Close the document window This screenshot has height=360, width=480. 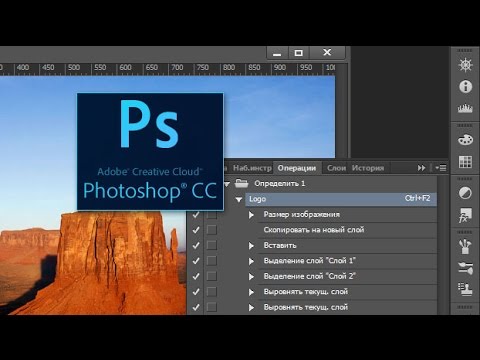click(x=327, y=53)
